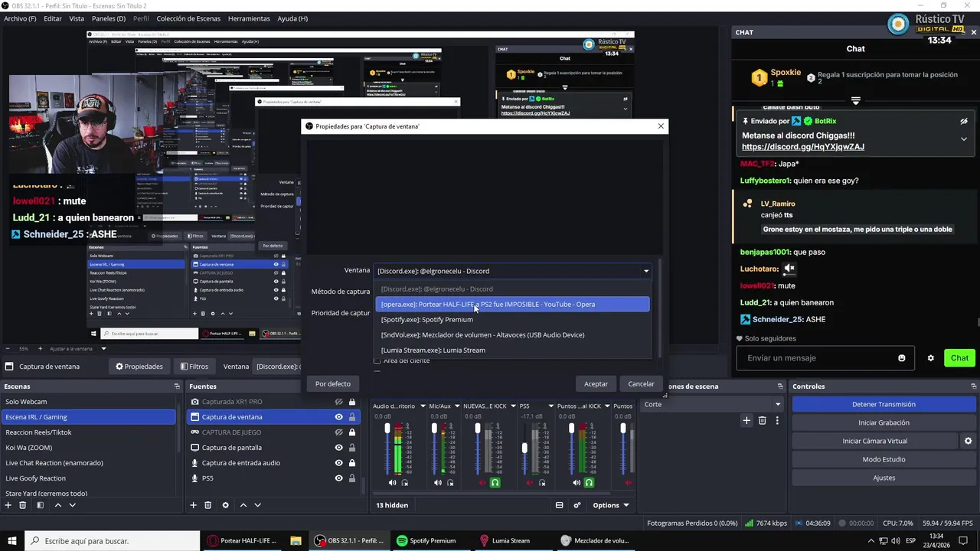980x551 pixels.
Task: Show the CAPTURA DE JUEGO source
Action: pyautogui.click(x=338, y=432)
